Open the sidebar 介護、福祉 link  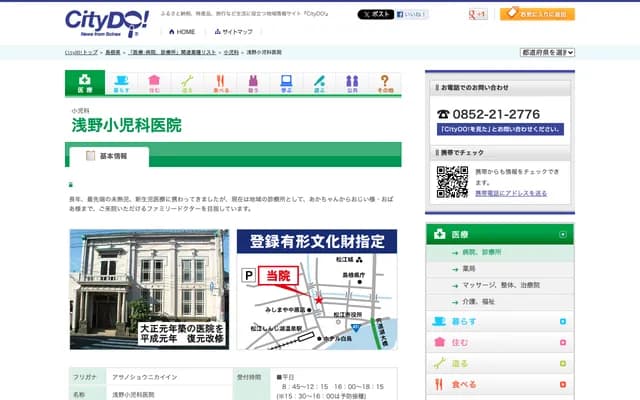[x=478, y=302]
